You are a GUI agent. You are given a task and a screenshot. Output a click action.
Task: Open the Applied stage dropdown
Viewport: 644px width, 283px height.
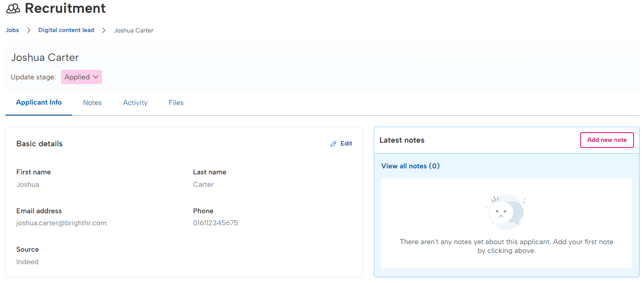tap(81, 77)
